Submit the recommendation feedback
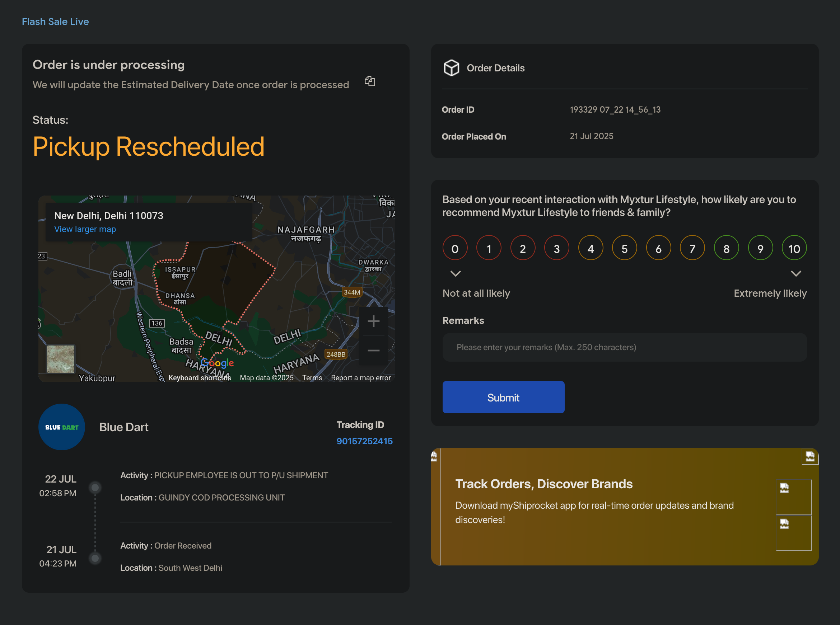Screen dimensions: 840x625 tap(503, 397)
